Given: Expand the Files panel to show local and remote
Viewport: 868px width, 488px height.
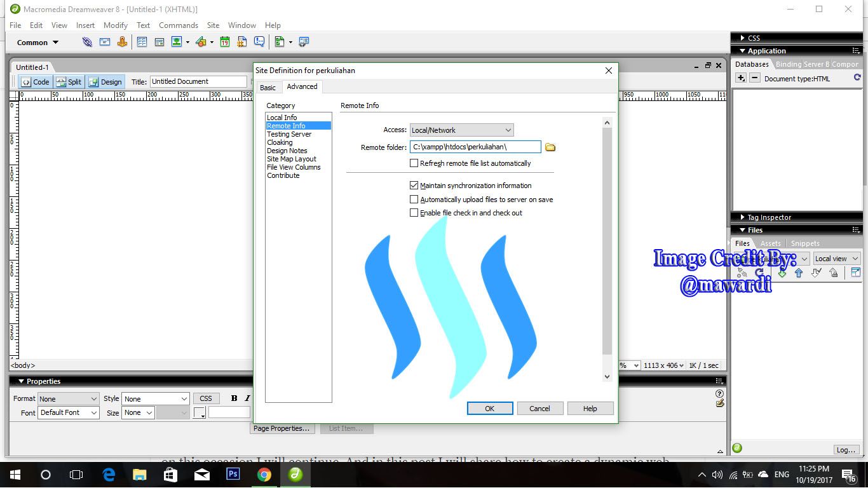Looking at the screenshot, I should (x=855, y=273).
